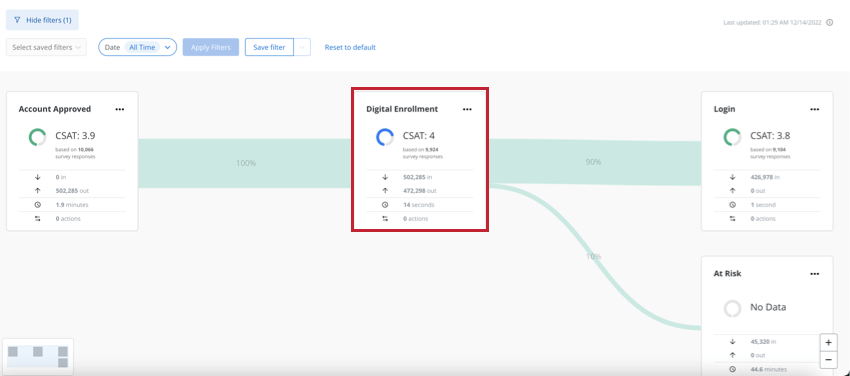
Task: Click the down arrow icon in Account Approved
Action: [x=37, y=177]
